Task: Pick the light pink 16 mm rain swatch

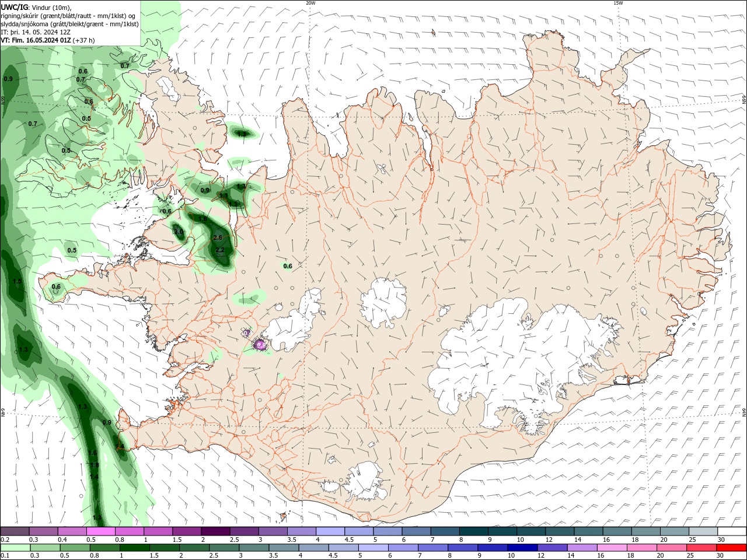Action: 612,548
